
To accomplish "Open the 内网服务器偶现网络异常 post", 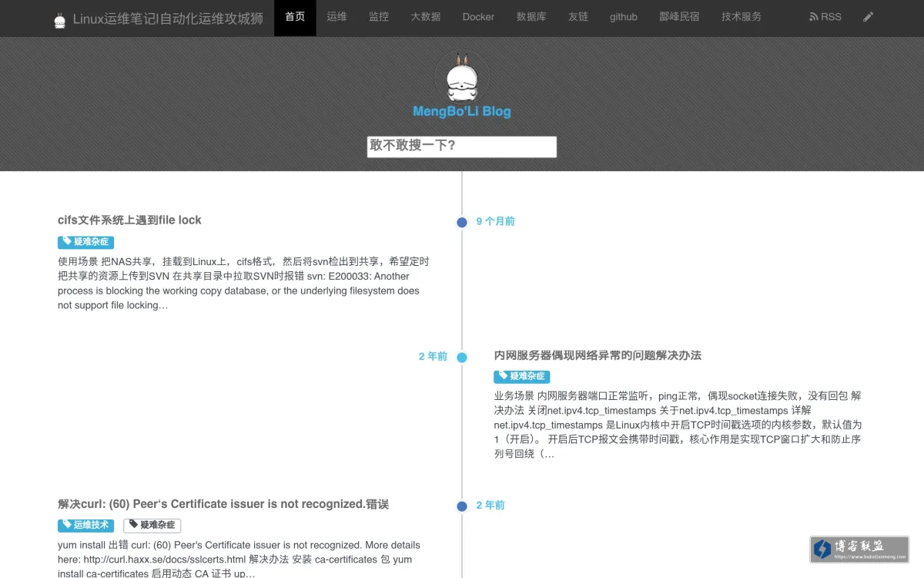I will 598,356.
